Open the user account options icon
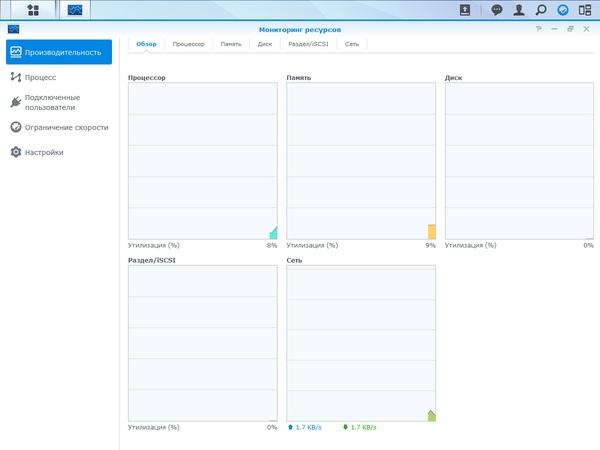Screen dimensions: 600x450 (x=519, y=10)
